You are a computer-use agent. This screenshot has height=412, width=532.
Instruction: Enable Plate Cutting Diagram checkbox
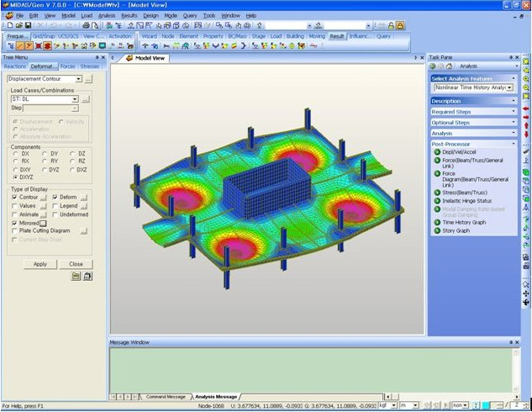tap(14, 230)
